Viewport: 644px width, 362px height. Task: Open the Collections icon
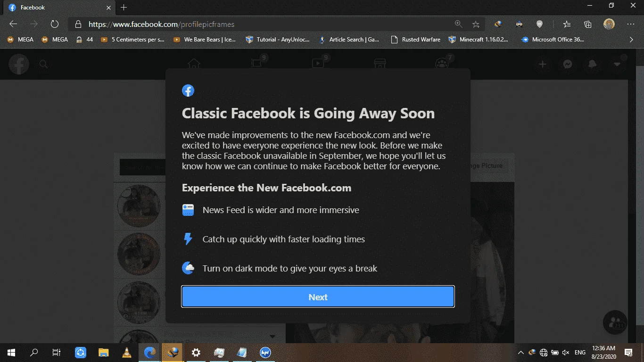coord(588,24)
